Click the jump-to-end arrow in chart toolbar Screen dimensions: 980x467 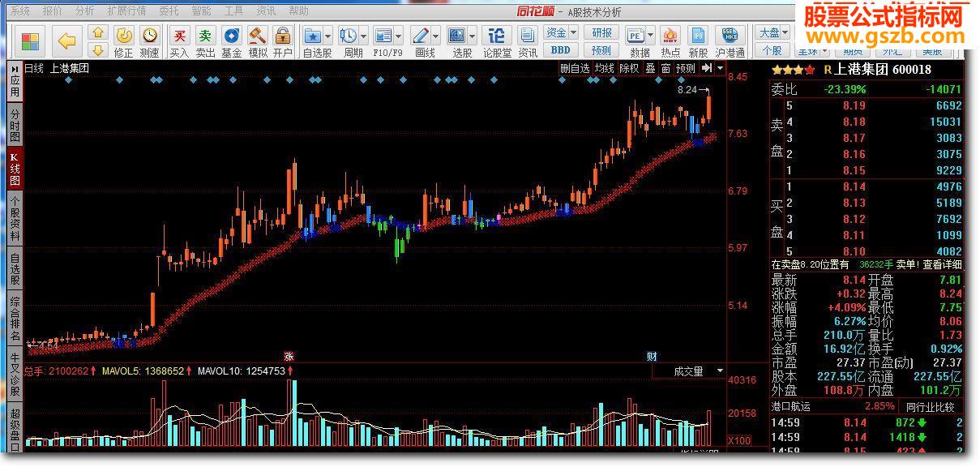coord(707,69)
